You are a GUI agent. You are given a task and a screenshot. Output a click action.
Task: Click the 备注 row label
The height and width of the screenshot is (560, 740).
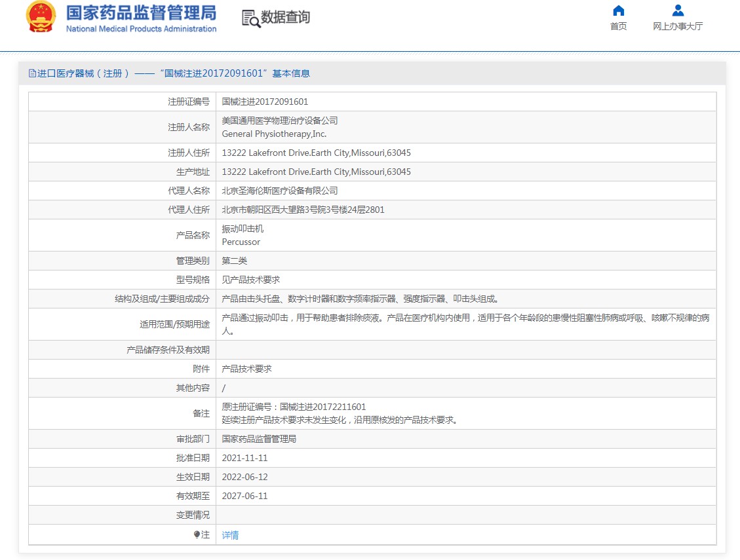[201, 413]
